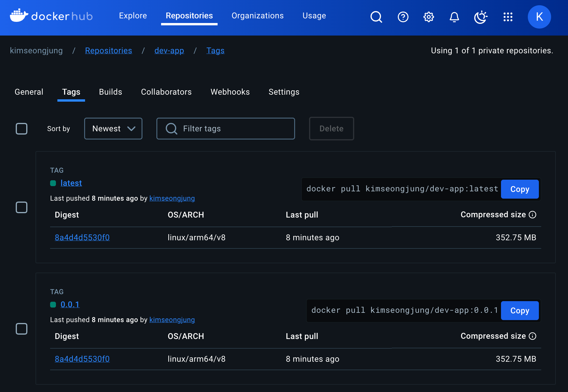The width and height of the screenshot is (568, 392).
Task: Open the help question mark icon
Action: point(403,17)
